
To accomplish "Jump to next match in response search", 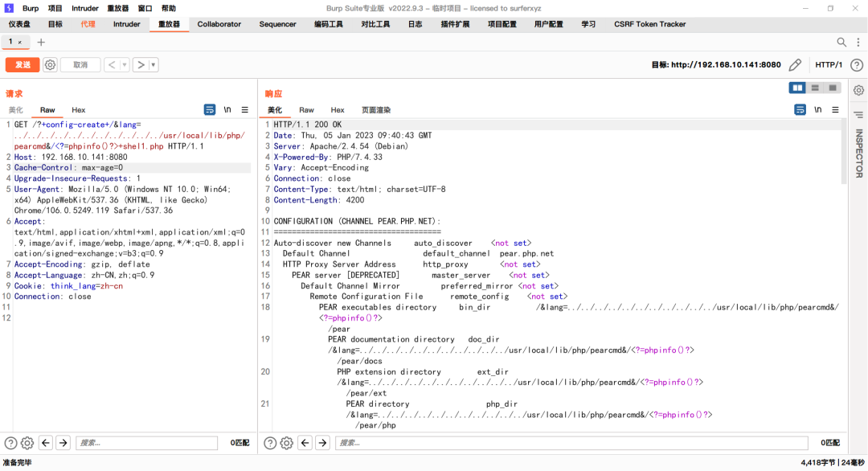I will coord(322,443).
